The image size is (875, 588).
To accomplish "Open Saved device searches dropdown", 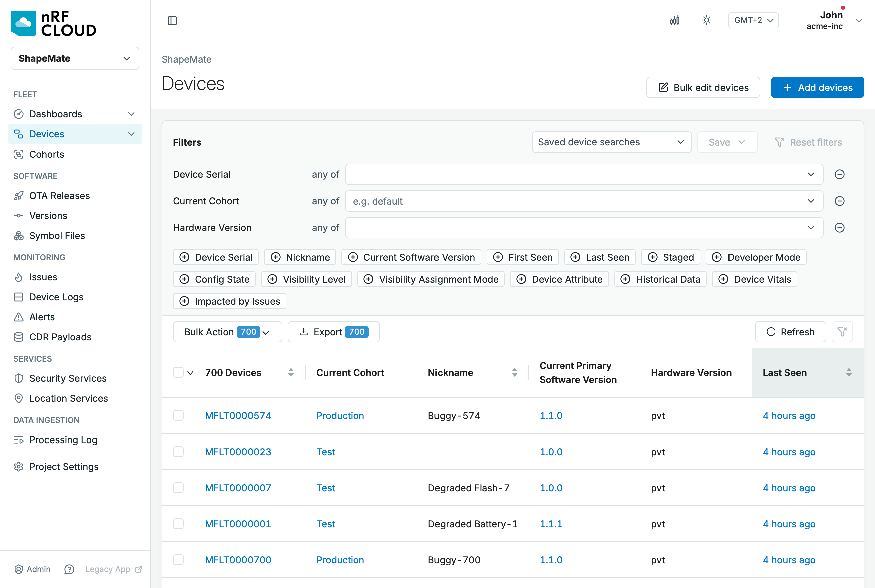I will [612, 142].
